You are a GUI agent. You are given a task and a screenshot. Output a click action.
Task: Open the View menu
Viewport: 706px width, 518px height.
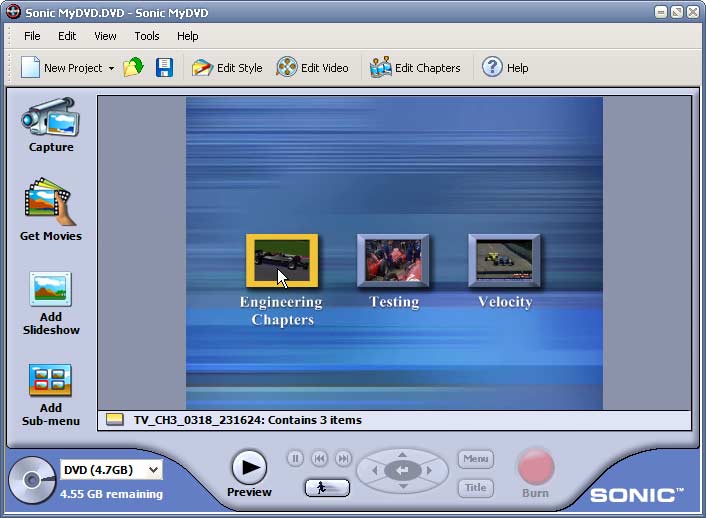click(105, 36)
